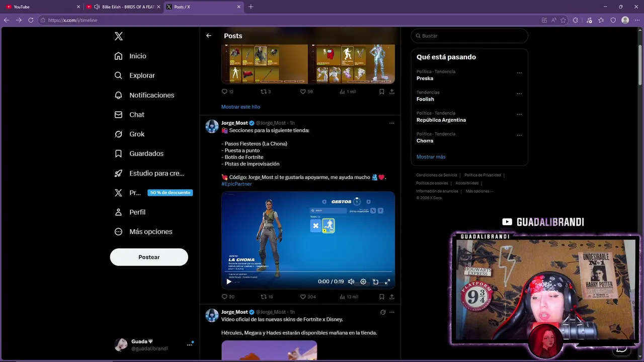Open Estudio para creadores
The width and height of the screenshot is (644, 362).
click(149, 173)
